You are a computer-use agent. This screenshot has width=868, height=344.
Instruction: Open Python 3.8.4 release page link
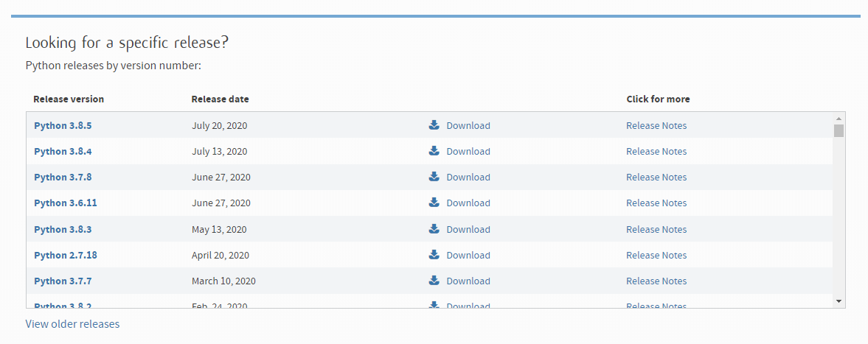click(x=63, y=152)
